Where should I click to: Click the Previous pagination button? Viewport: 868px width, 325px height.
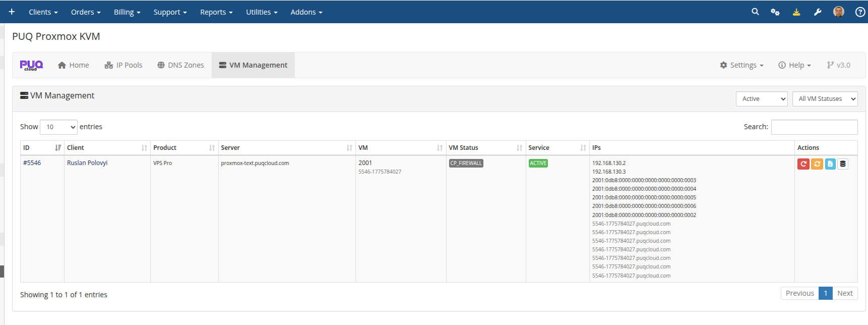pos(799,293)
